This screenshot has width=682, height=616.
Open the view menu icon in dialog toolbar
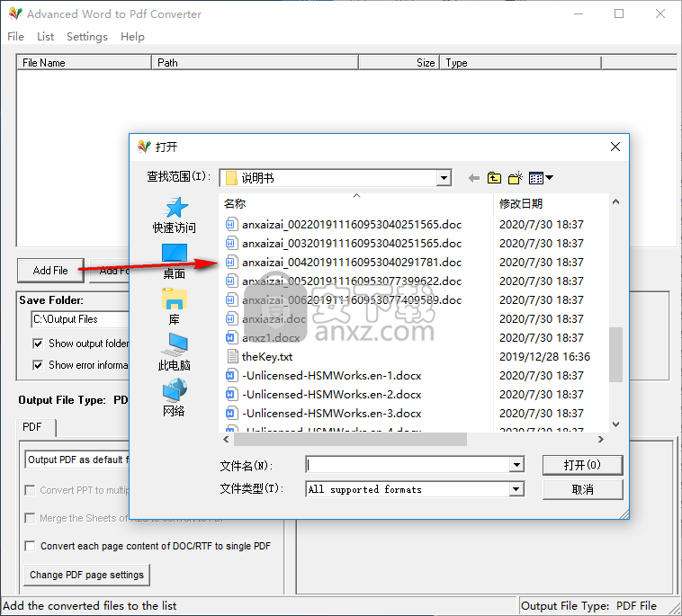pos(541,178)
